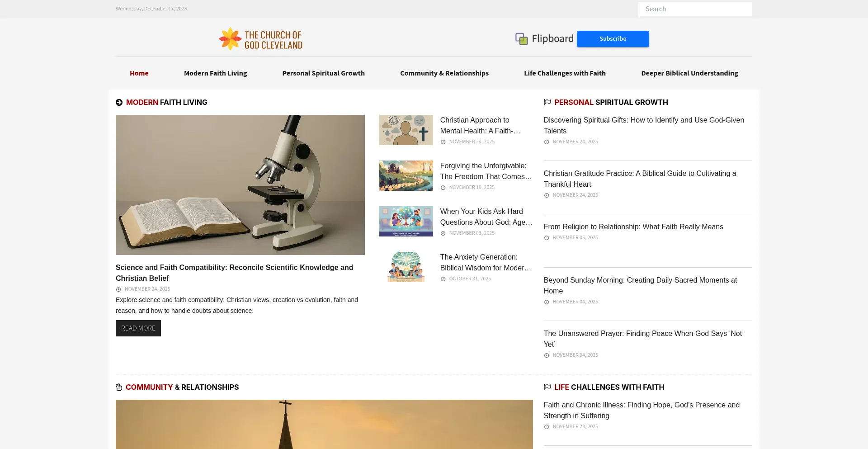Viewport: 868px width, 449px height.
Task: Click the hand icon beside Community & Relationships heading
Action: pyautogui.click(x=119, y=387)
